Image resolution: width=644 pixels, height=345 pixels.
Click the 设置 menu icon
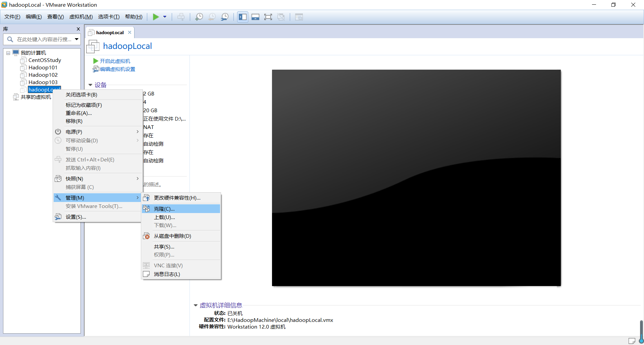pyautogui.click(x=58, y=217)
